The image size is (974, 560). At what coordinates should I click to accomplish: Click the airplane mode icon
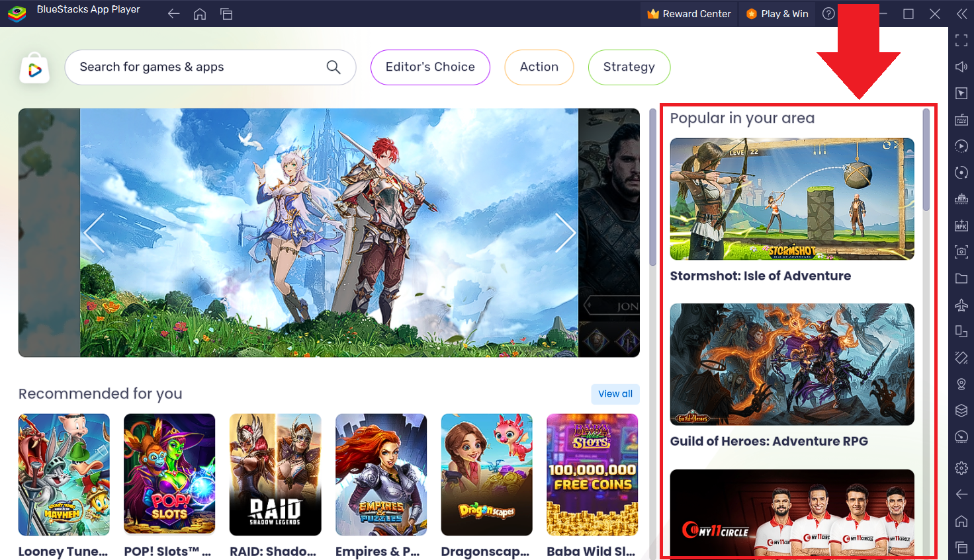point(961,305)
